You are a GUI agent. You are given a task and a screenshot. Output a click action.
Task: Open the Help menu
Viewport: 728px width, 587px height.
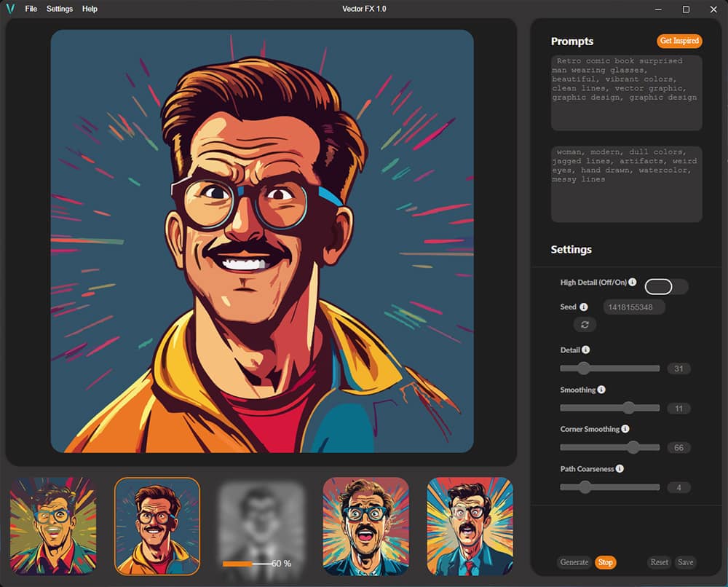coord(90,9)
